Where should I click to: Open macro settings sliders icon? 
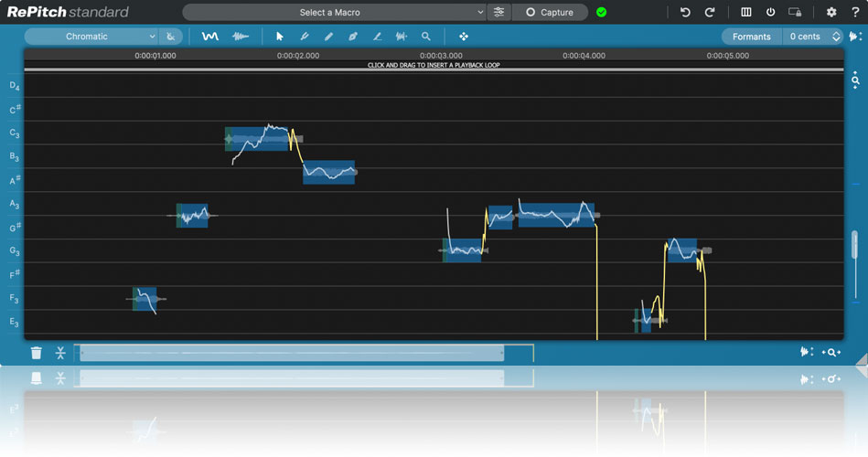[498, 13]
